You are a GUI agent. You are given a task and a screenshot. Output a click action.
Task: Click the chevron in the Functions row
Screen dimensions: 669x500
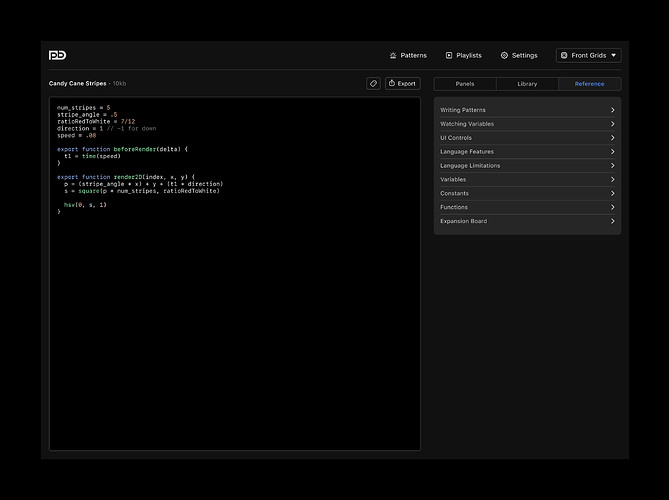pos(613,207)
